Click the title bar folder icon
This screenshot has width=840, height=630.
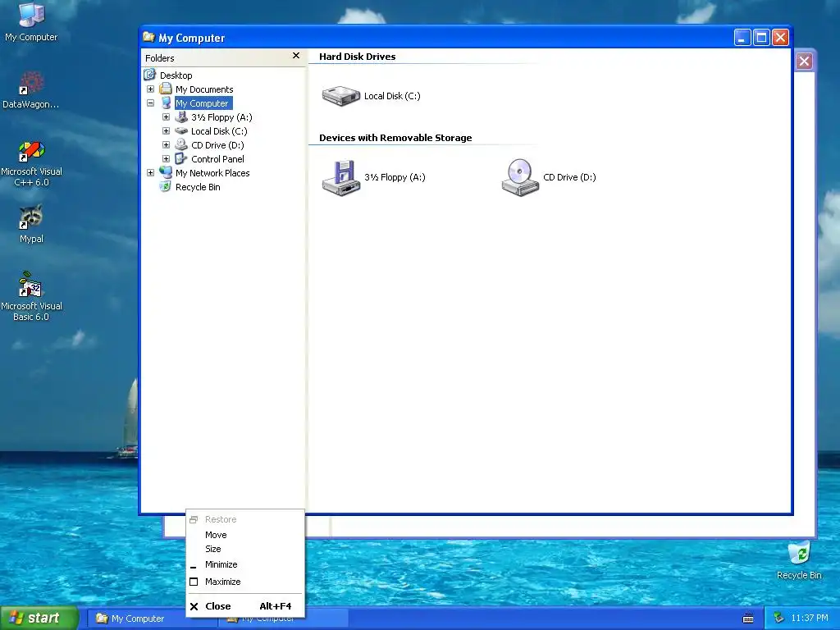click(149, 38)
